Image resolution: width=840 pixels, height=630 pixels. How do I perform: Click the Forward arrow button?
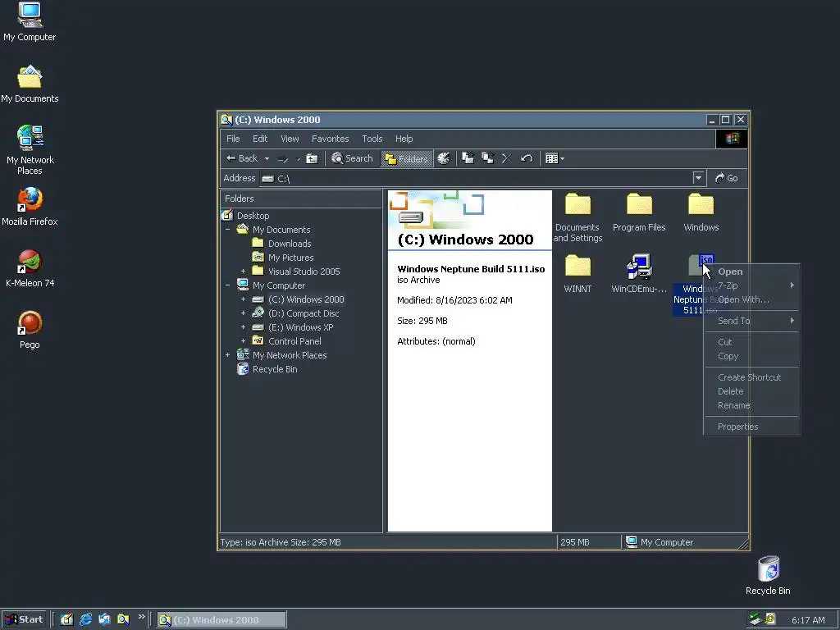[283, 158]
